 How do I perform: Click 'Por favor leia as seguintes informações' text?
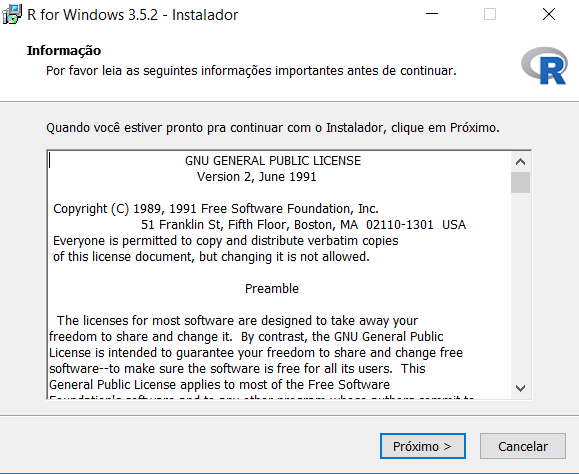251,71
